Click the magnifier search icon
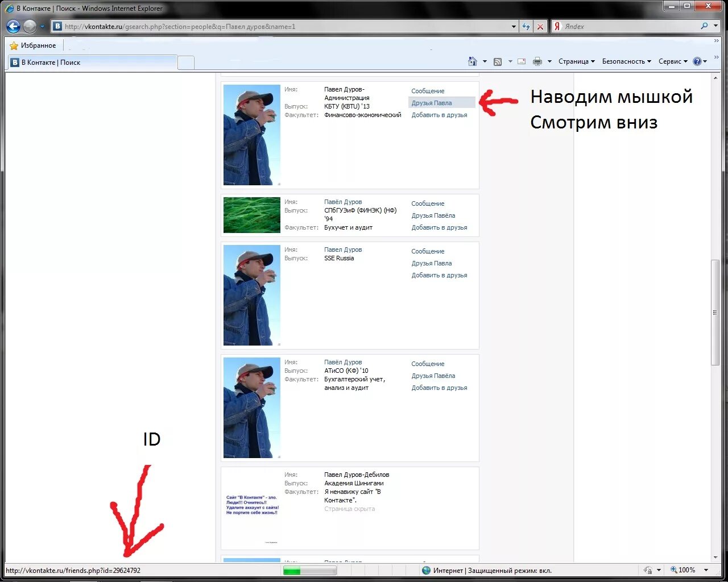 point(705,26)
